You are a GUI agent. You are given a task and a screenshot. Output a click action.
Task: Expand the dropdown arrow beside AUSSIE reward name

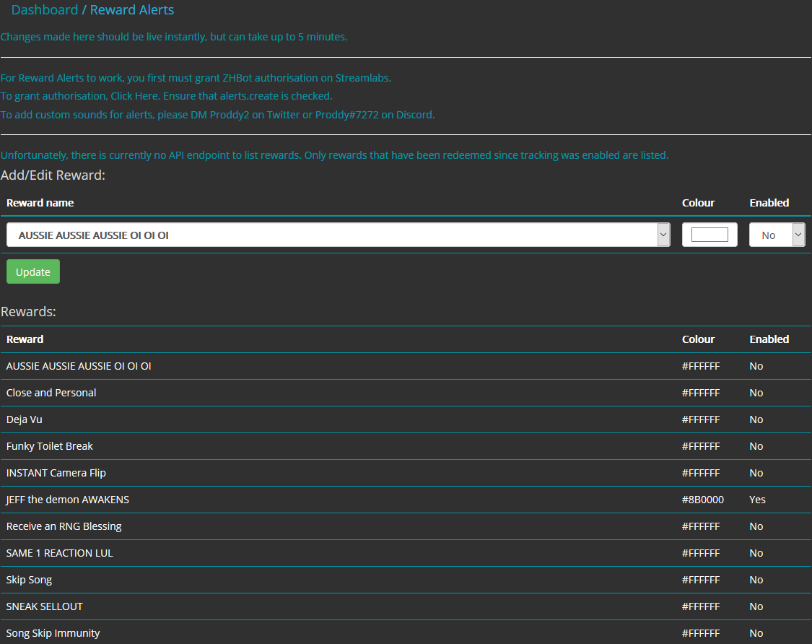pos(663,235)
